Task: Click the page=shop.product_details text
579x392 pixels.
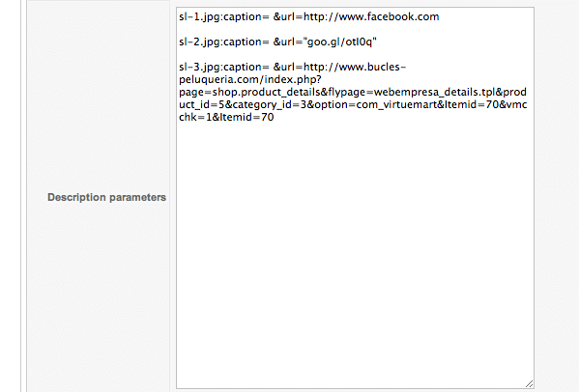Action: pyautogui.click(x=249, y=92)
